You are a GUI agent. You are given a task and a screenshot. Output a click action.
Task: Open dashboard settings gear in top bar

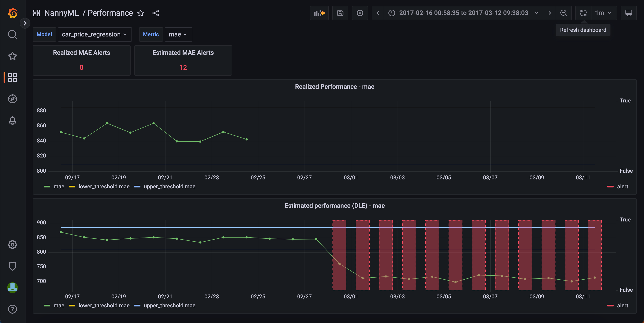click(x=360, y=13)
